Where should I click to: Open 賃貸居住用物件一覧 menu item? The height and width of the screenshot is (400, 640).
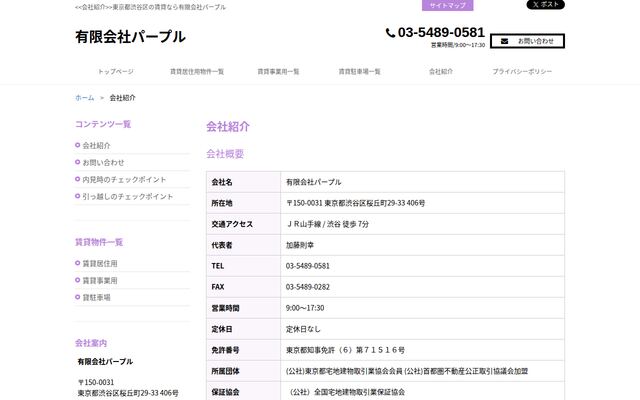(x=197, y=71)
